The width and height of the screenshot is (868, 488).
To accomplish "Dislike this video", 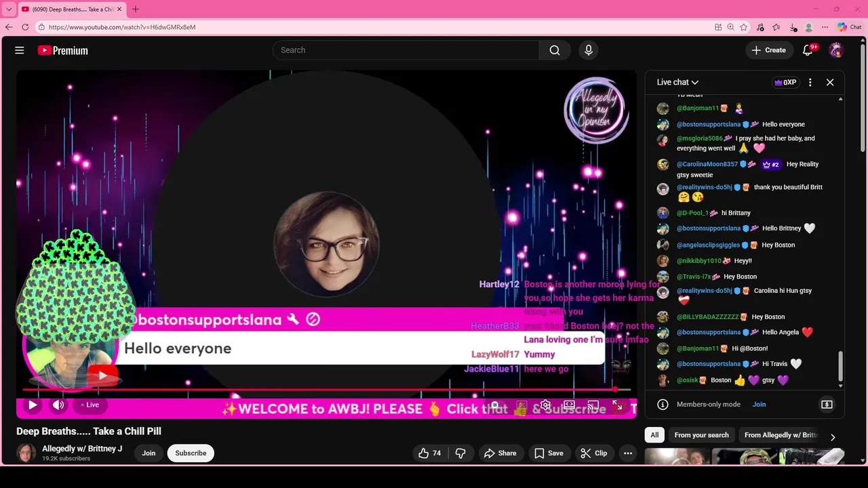I will (x=460, y=453).
